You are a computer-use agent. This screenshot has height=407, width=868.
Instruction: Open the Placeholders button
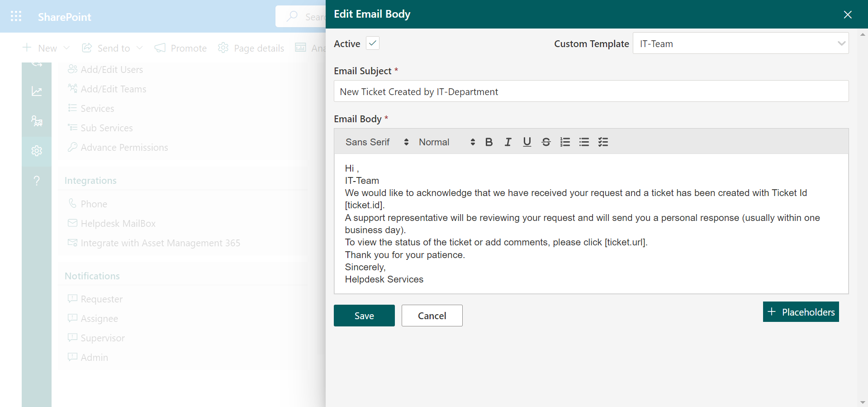[801, 312]
